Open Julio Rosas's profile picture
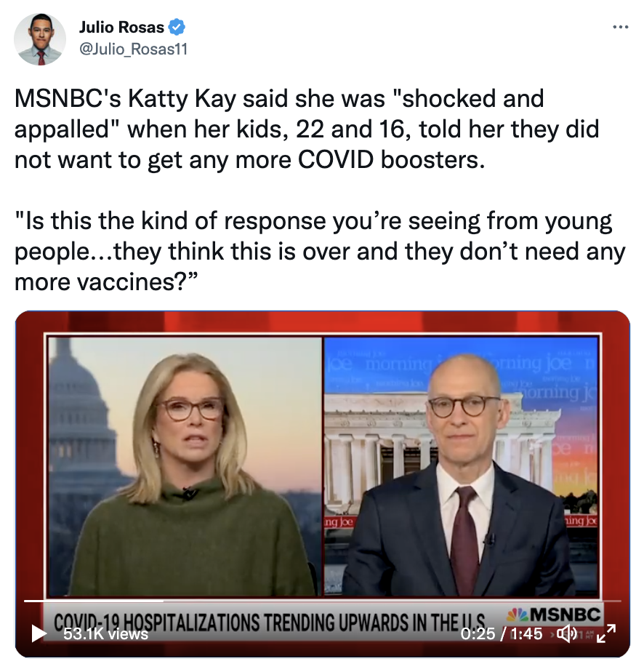The image size is (644, 672). coord(40,39)
